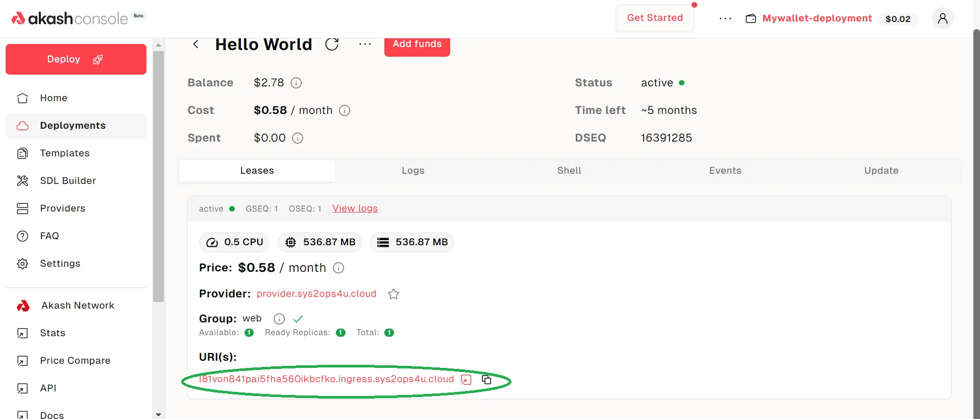Favorite the provider with the star
This screenshot has height=419, width=980.
pos(394,294)
